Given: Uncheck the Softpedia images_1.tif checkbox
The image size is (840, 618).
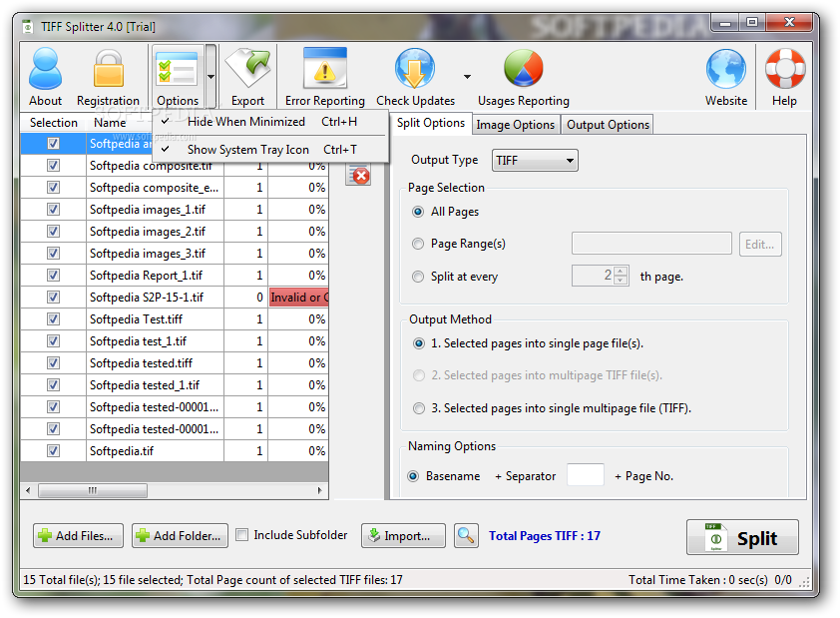Looking at the screenshot, I should [53, 209].
